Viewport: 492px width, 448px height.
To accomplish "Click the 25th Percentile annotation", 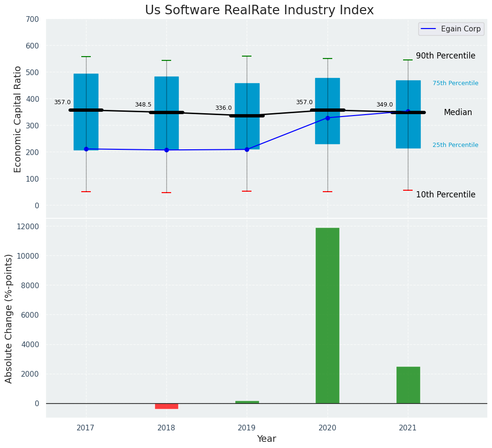I will pos(455,145).
